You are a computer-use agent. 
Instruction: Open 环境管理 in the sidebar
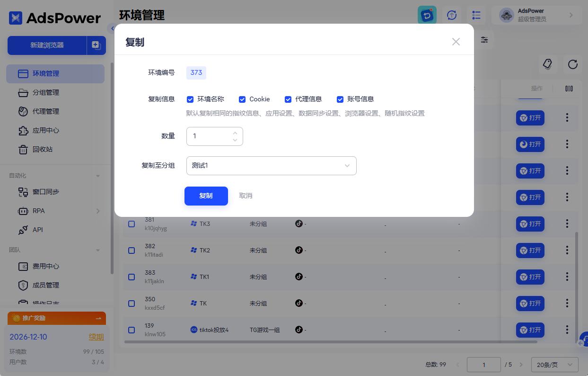click(55, 73)
